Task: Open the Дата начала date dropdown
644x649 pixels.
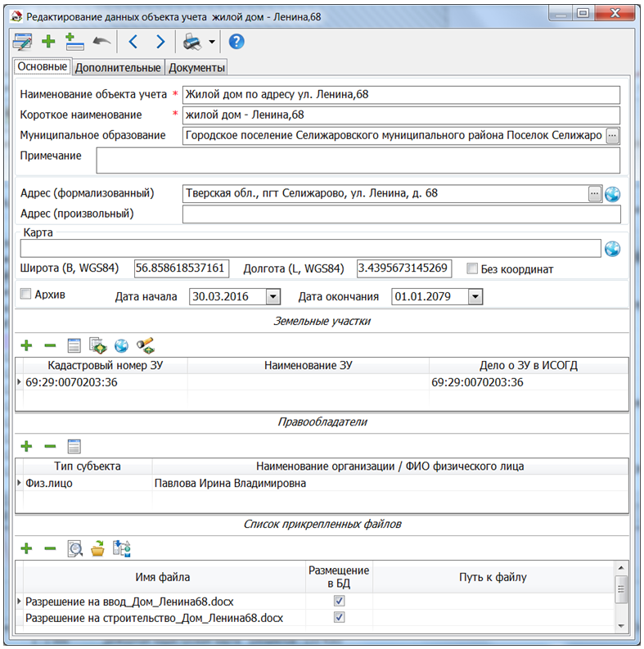Action: 273,296
